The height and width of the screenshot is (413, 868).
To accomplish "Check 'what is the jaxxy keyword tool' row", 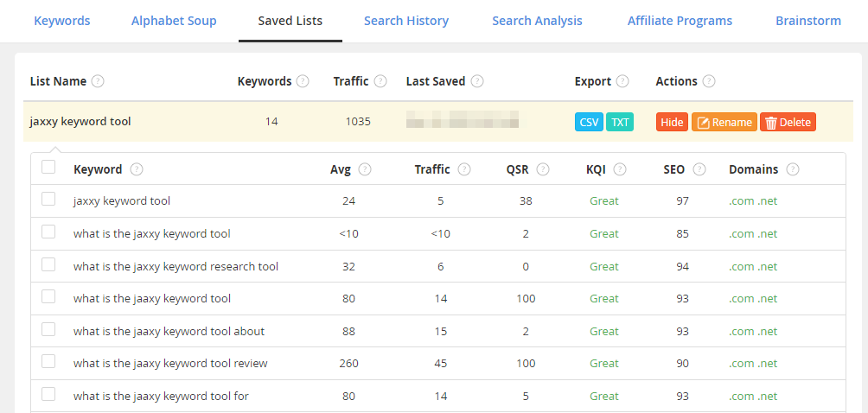I will 48,232.
